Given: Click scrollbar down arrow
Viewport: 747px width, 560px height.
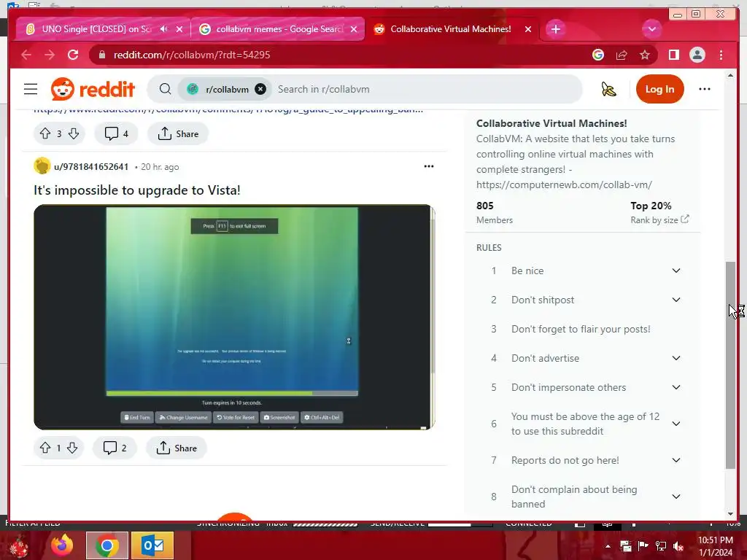Looking at the screenshot, I should [731, 514].
